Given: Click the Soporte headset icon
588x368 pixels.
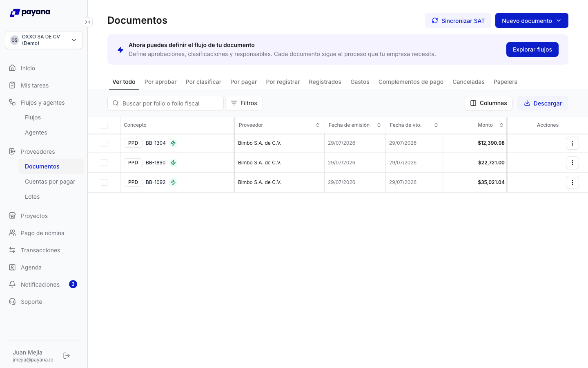Looking at the screenshot, I should (13, 301).
